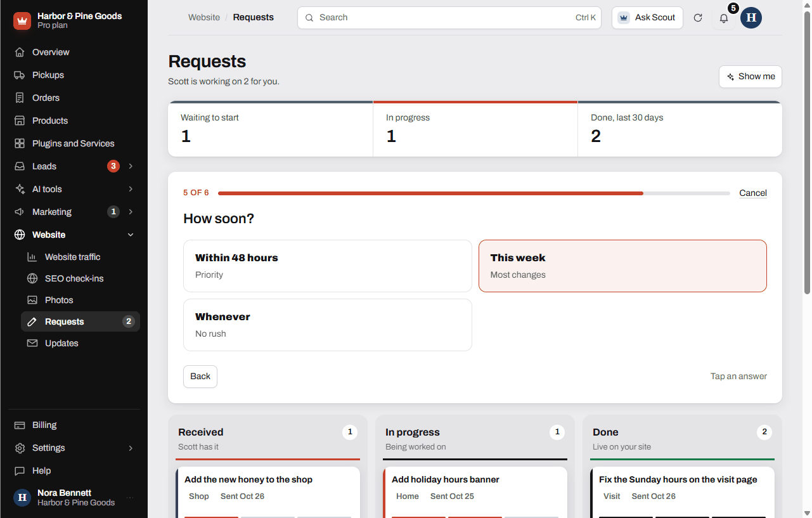Click the Show me button

pyautogui.click(x=751, y=77)
